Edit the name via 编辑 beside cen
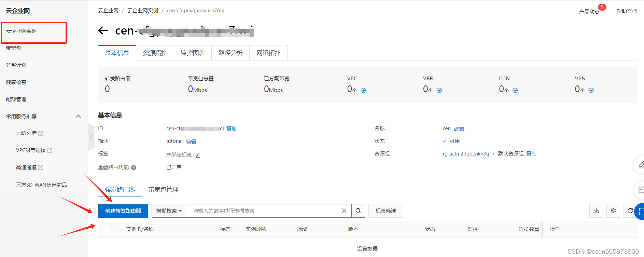Screen dimensions: 644x257 (x=459, y=129)
